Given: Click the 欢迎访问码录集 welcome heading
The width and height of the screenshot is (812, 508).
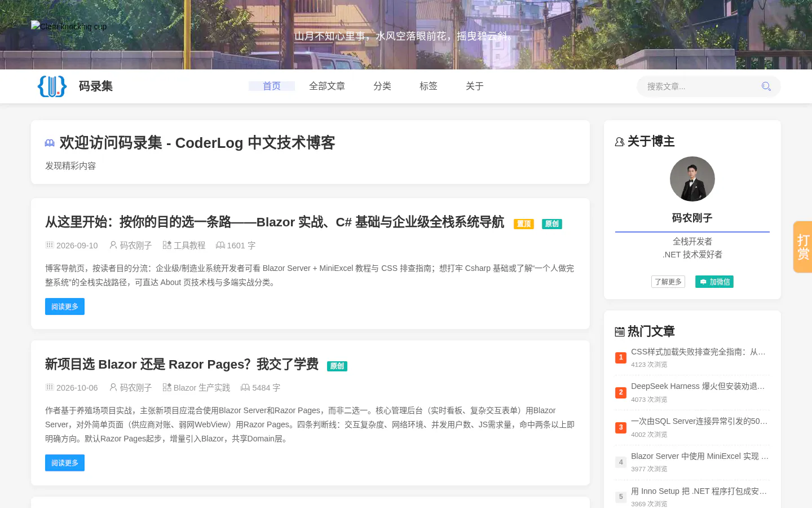Looking at the screenshot, I should pos(197,143).
